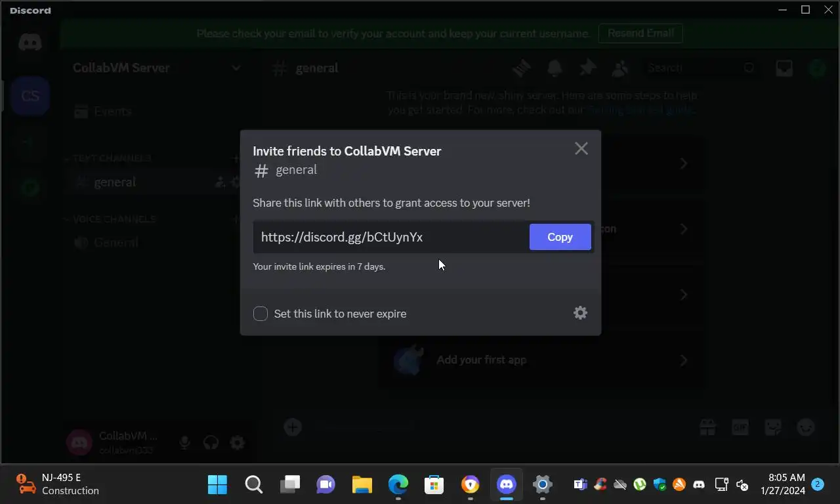Open Threads icon in channel header

(x=522, y=68)
